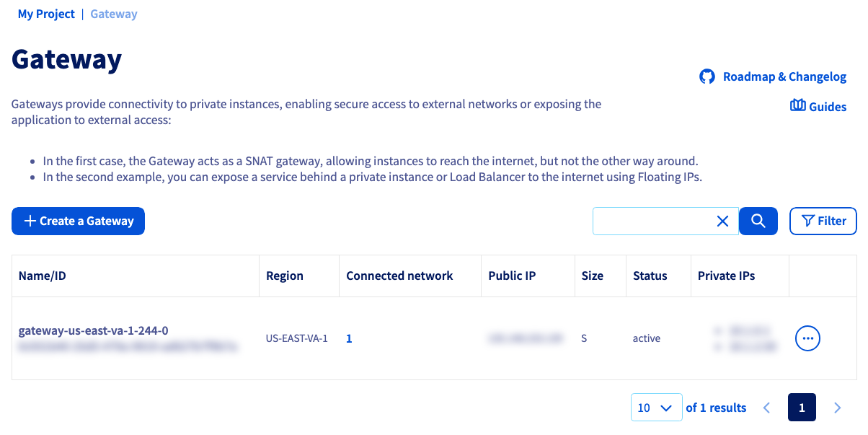Click the GitHub icon beside Roadmap & Changelog
The height and width of the screenshot is (435, 868).
click(707, 76)
